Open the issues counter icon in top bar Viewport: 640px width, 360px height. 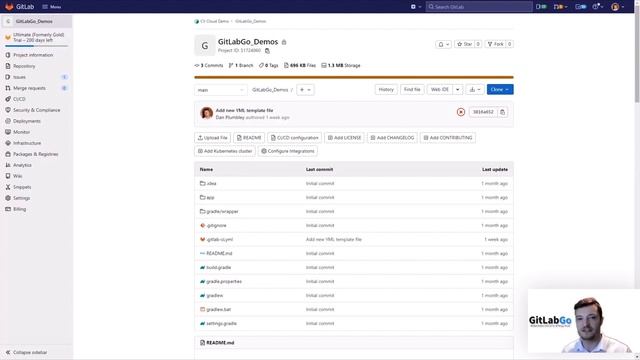click(541, 7)
